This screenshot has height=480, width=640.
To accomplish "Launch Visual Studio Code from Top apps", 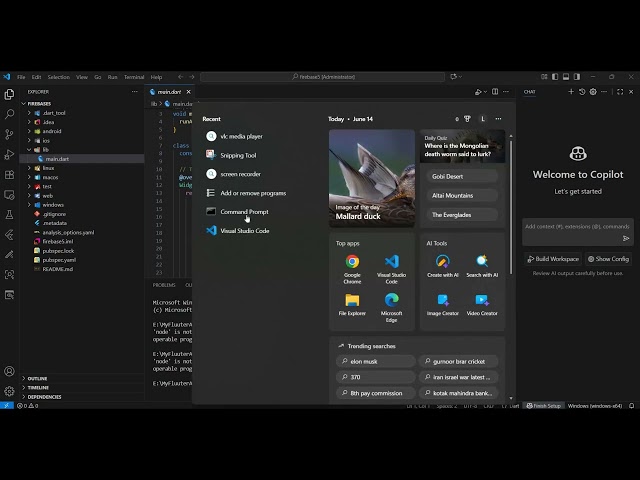I will (391, 269).
